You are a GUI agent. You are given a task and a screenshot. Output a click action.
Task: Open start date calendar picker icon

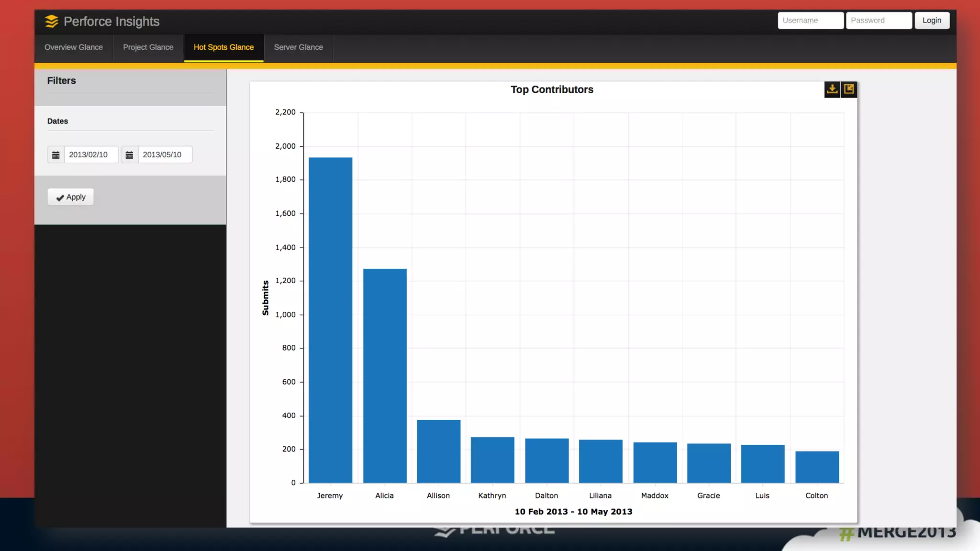point(56,155)
